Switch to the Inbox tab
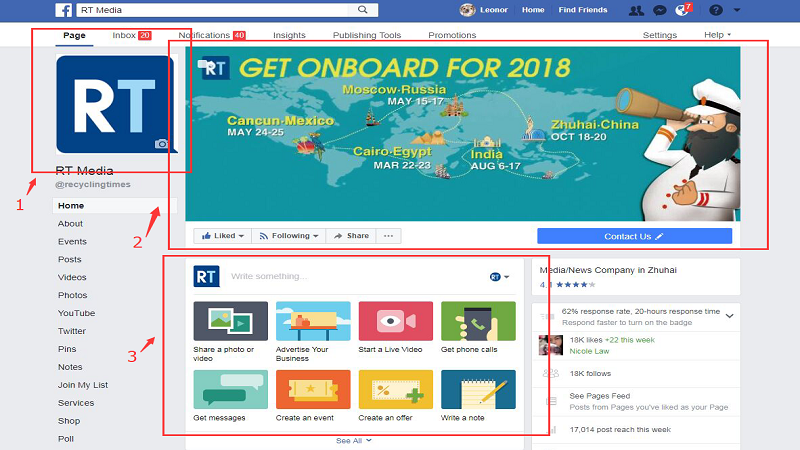 pos(130,35)
